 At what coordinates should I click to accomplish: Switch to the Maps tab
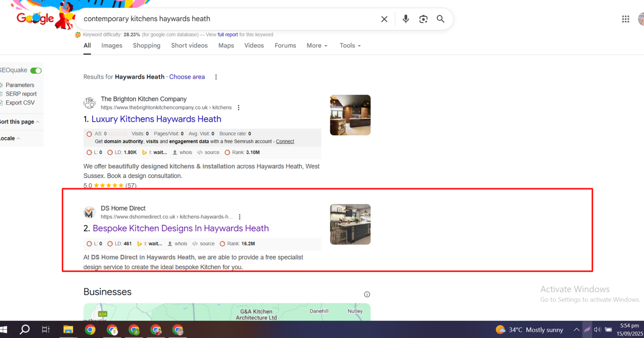(x=226, y=46)
